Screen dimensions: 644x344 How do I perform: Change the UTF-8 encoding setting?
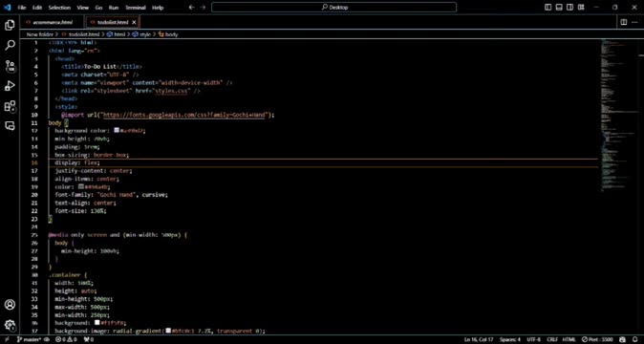tap(533, 339)
